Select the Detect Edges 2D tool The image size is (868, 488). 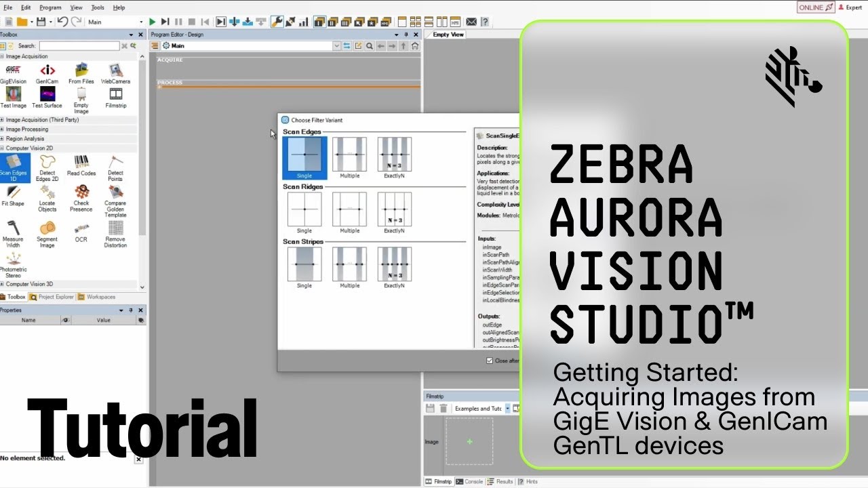click(x=47, y=168)
